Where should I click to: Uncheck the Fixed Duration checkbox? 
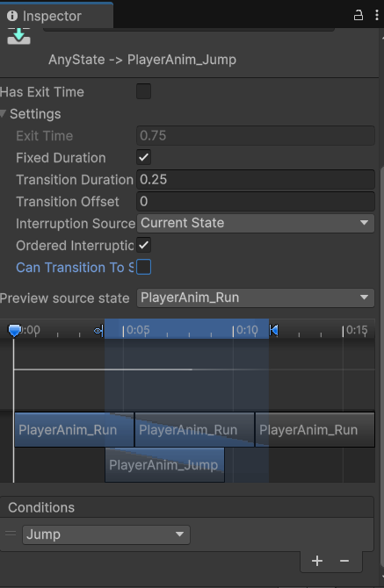(144, 157)
